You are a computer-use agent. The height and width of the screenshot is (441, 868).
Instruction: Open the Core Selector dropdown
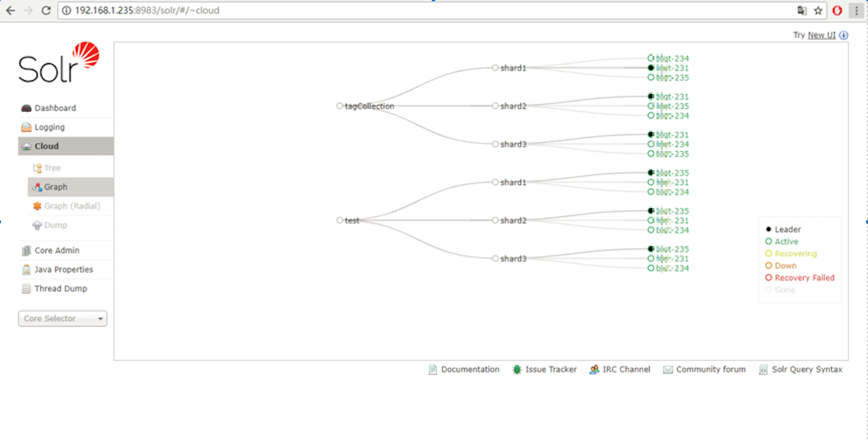pyautogui.click(x=63, y=318)
